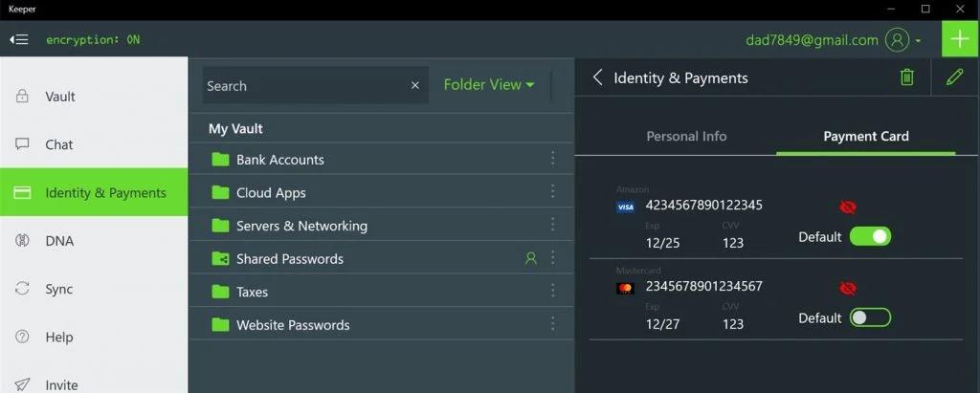Click the DNA fingerprint icon
This screenshot has width=980, height=393.
(23, 241)
